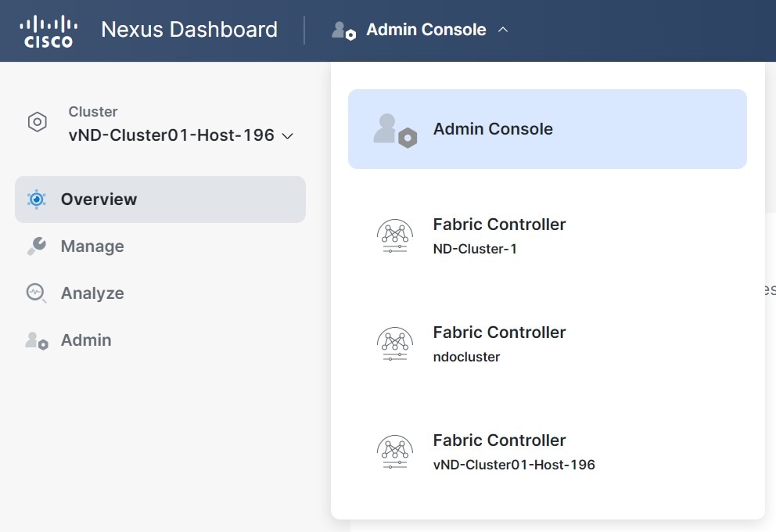Click the Admin Console header label

(426, 30)
